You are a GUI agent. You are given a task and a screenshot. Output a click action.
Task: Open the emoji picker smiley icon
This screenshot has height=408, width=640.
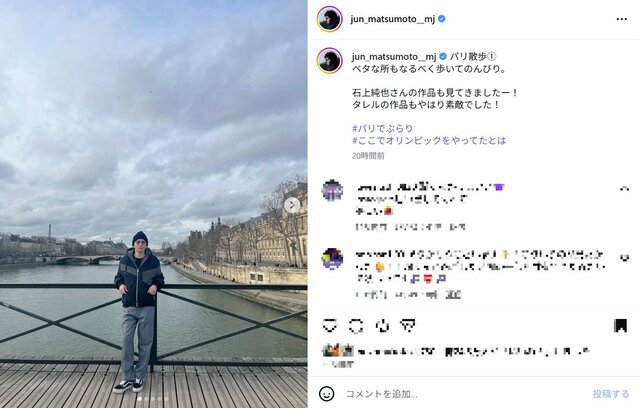[326, 394]
